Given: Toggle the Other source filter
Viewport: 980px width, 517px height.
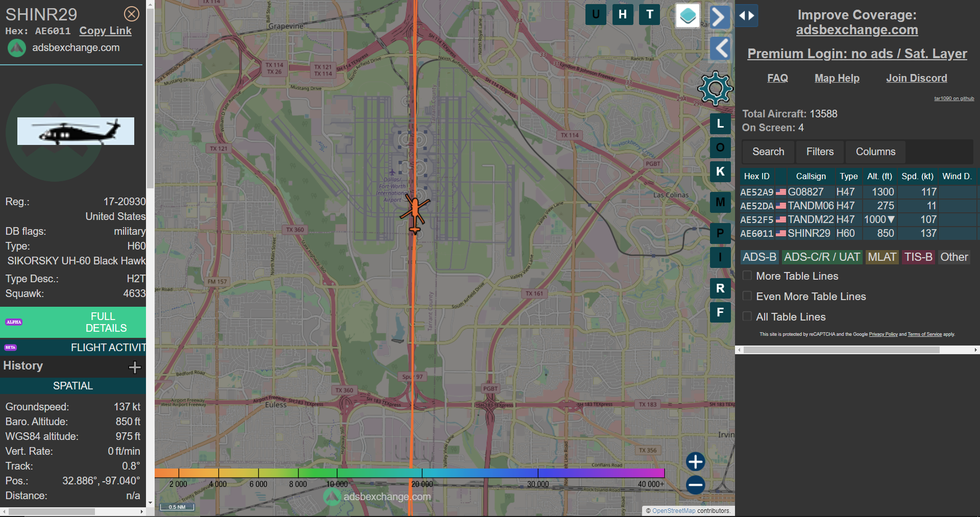Looking at the screenshot, I should coord(954,257).
